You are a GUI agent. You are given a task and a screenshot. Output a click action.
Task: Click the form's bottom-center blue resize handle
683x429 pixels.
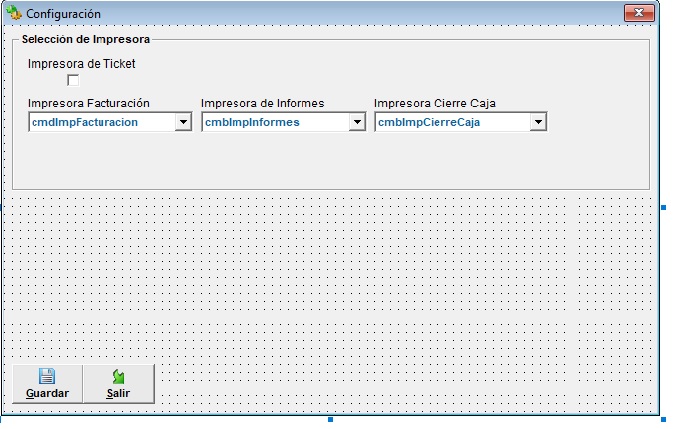(331, 420)
